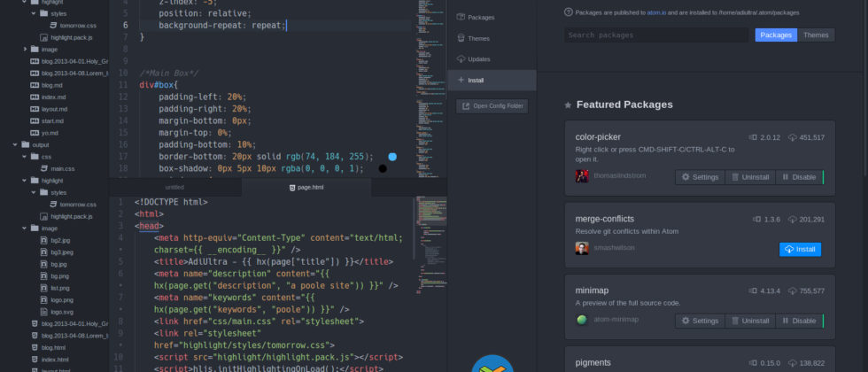Toggle search filter to Themes
Image resolution: width=868 pixels, height=372 pixels.
(x=816, y=35)
